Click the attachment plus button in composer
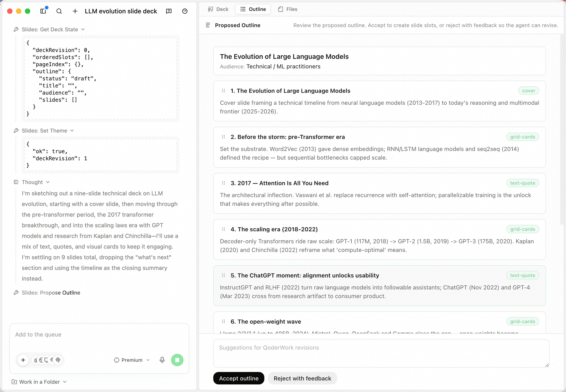The image size is (566, 392). (23, 360)
